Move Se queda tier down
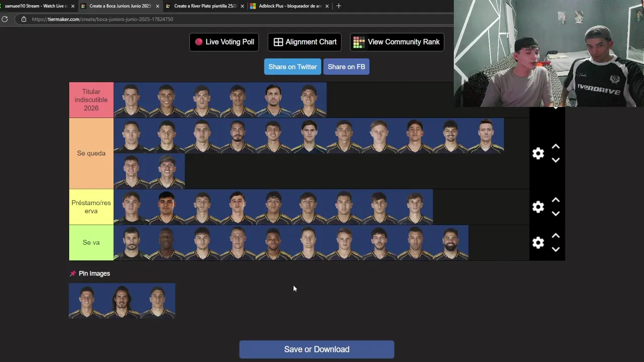This screenshot has height=362, width=644. 555,160
